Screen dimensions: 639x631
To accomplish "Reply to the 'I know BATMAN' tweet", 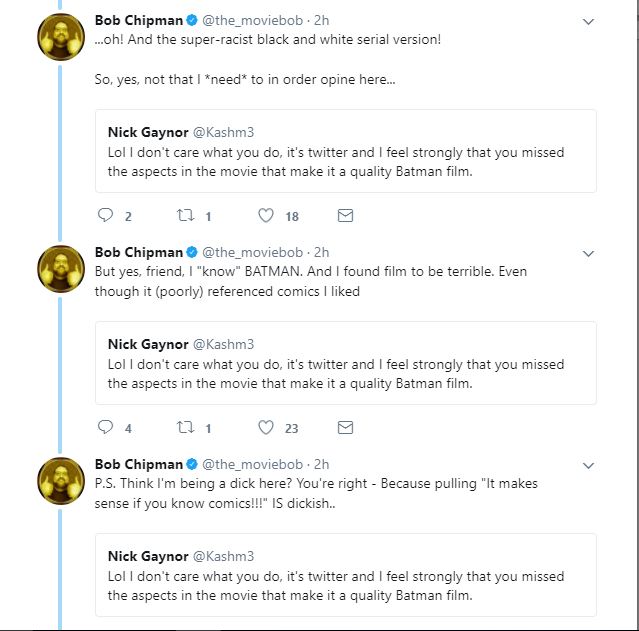I will coord(106,427).
